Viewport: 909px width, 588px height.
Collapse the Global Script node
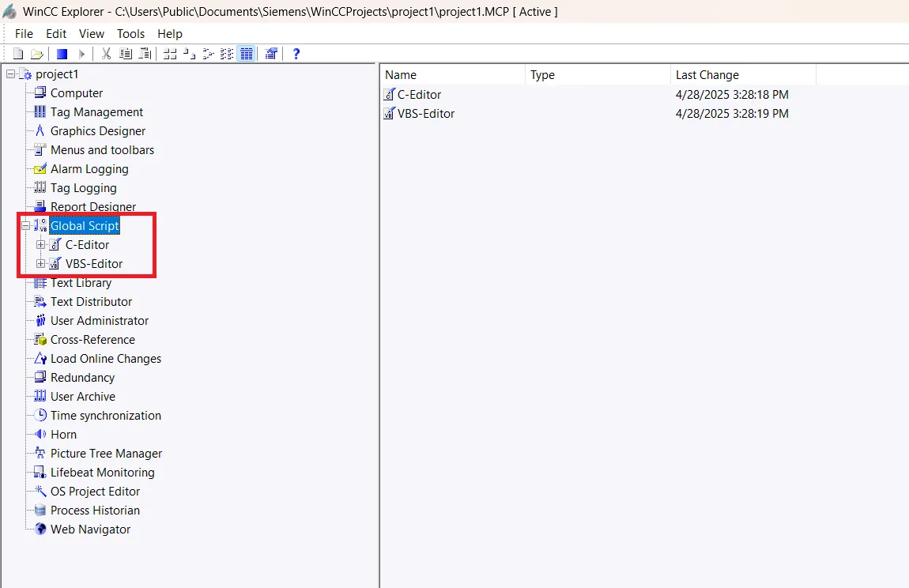point(26,225)
